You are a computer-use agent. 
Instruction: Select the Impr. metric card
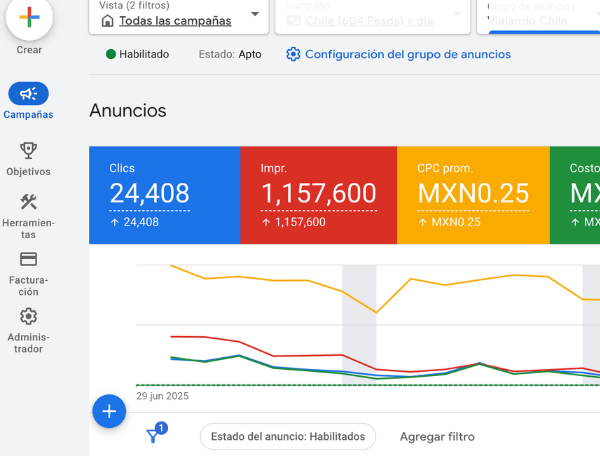point(318,195)
